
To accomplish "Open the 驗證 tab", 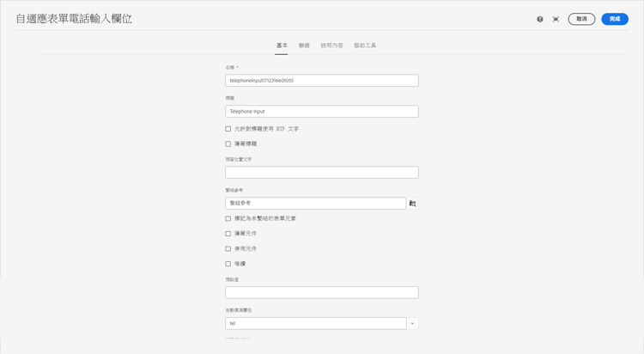I will point(304,46).
